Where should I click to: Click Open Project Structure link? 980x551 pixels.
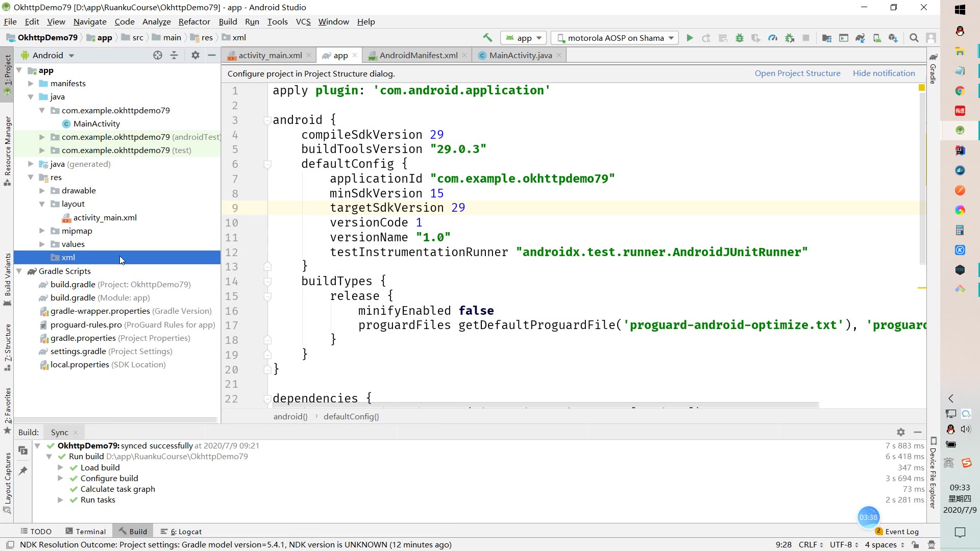click(x=797, y=73)
